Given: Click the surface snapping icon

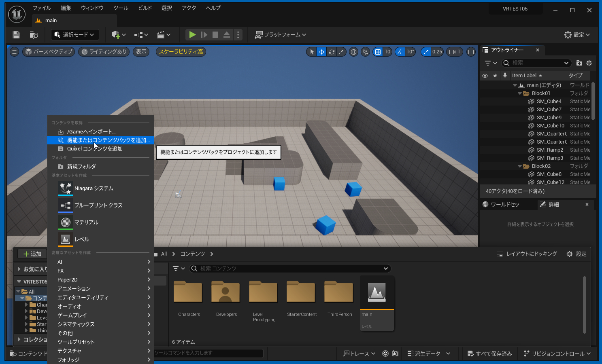Looking at the screenshot, I should click(365, 52).
